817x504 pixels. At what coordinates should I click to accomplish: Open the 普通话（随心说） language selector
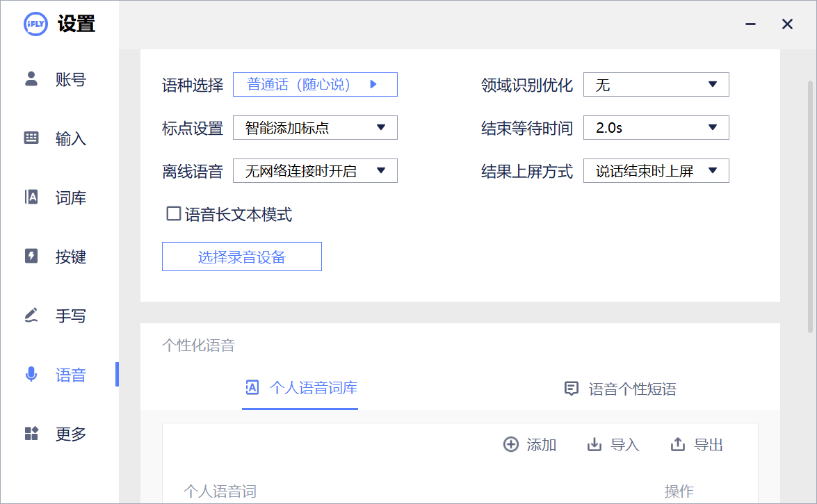(315, 84)
